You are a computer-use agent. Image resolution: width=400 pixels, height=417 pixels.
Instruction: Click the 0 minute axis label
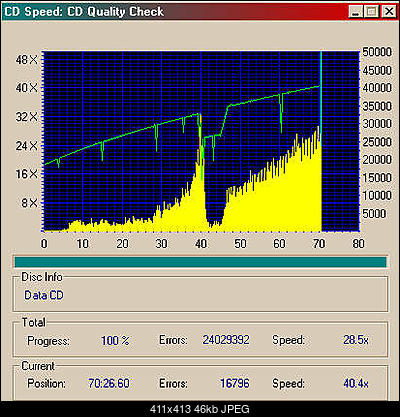click(44, 244)
